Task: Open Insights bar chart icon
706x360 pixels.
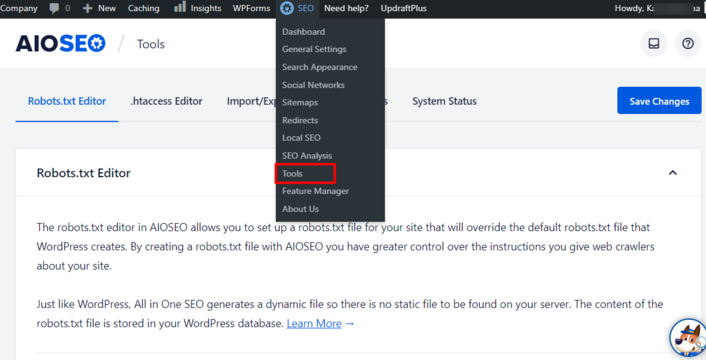Action: point(180,7)
